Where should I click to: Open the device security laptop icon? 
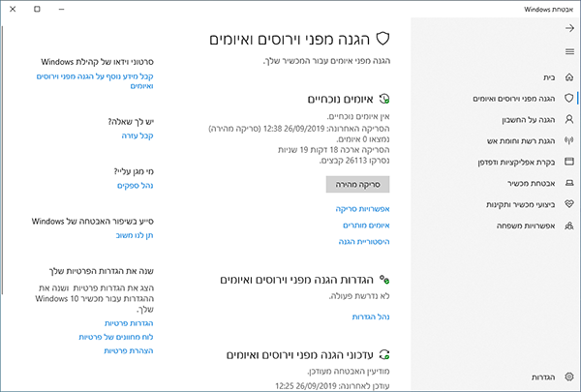[569, 183]
